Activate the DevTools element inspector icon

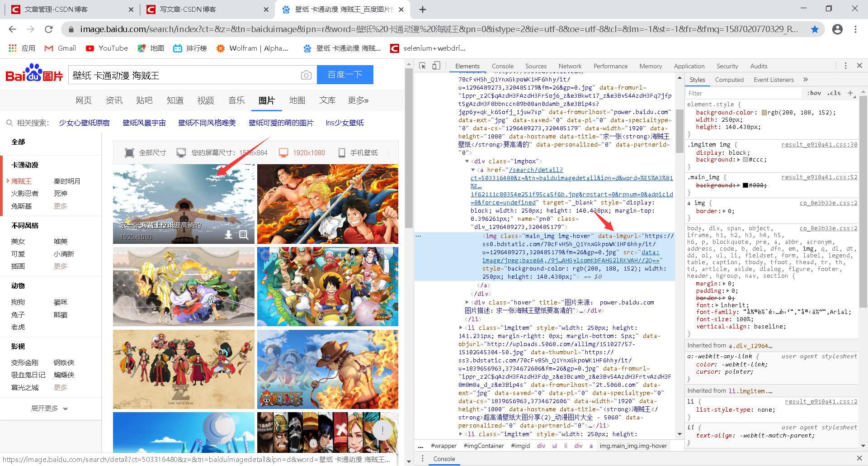[423, 66]
